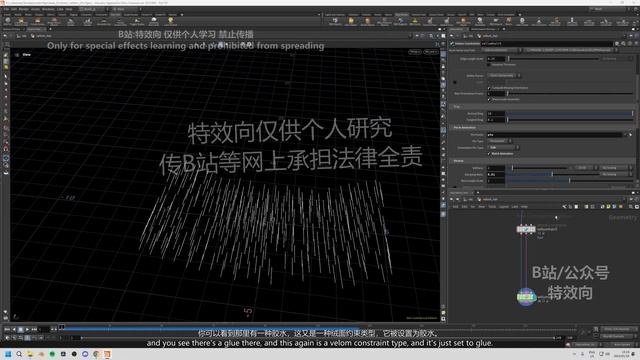Toggle the Match Animation checkbox
The width and height of the screenshot is (640, 360).
(489, 153)
